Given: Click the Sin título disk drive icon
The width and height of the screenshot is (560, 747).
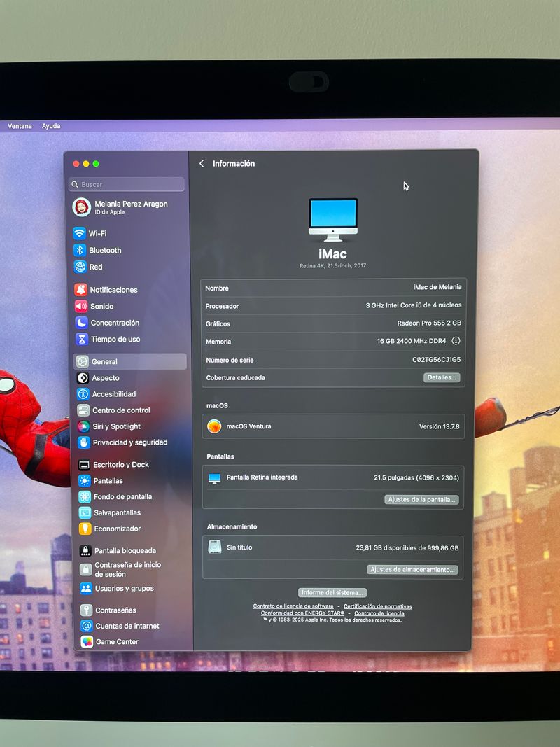Looking at the screenshot, I should (215, 547).
